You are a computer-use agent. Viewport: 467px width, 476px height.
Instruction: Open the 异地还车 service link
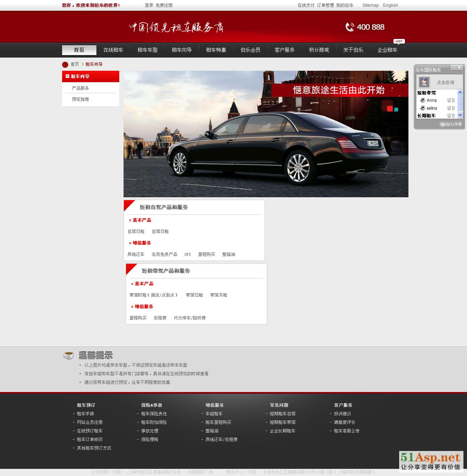coord(136,254)
